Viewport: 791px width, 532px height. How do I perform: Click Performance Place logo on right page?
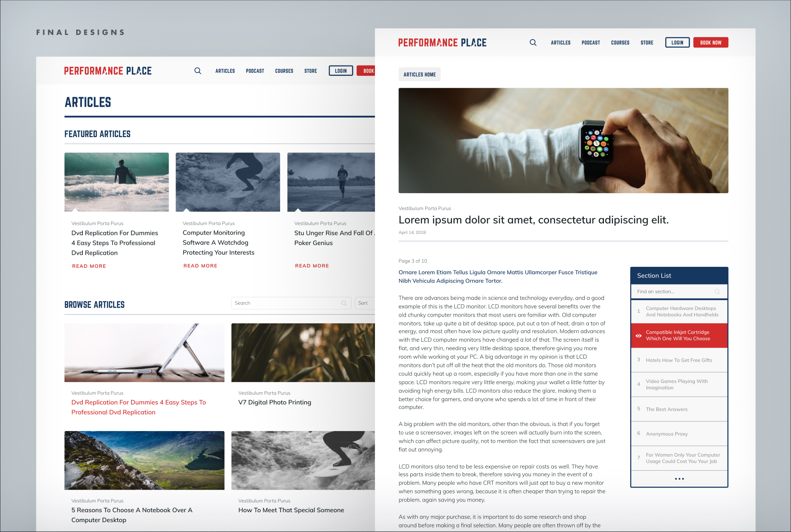[x=442, y=43]
